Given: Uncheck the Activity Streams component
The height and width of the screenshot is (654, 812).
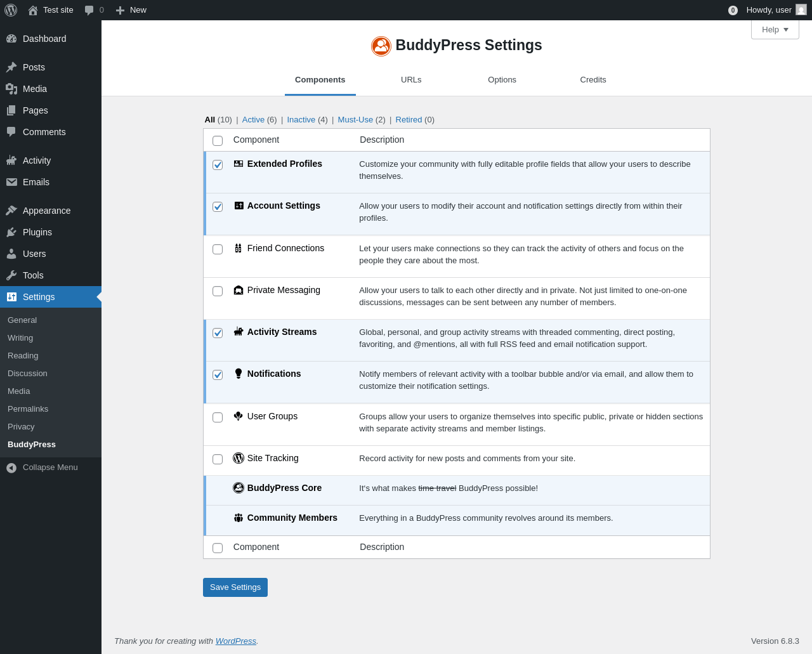Looking at the screenshot, I should (218, 333).
